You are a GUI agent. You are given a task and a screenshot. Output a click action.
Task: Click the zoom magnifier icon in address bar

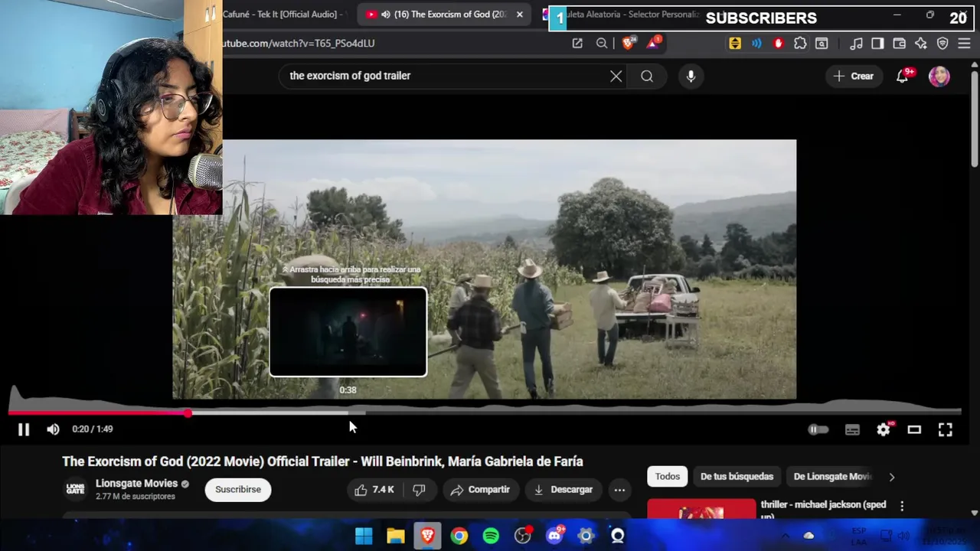coord(602,44)
